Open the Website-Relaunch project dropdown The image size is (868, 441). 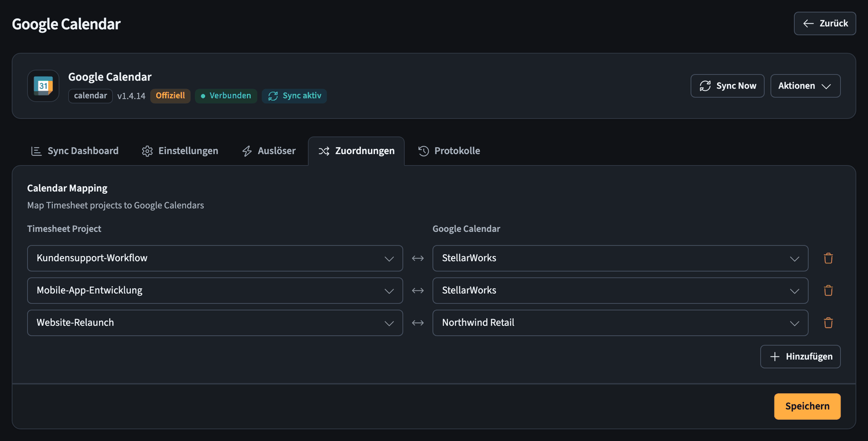click(x=215, y=323)
